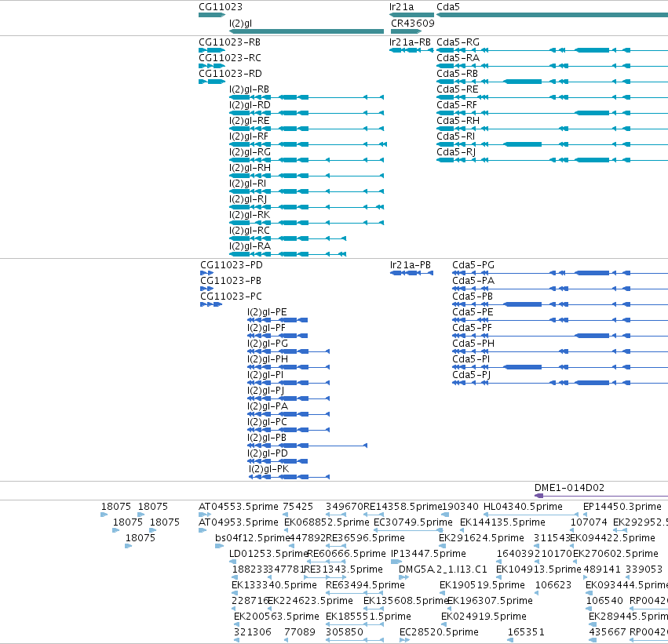Click the Cda5-RH transcript label

[458, 121]
